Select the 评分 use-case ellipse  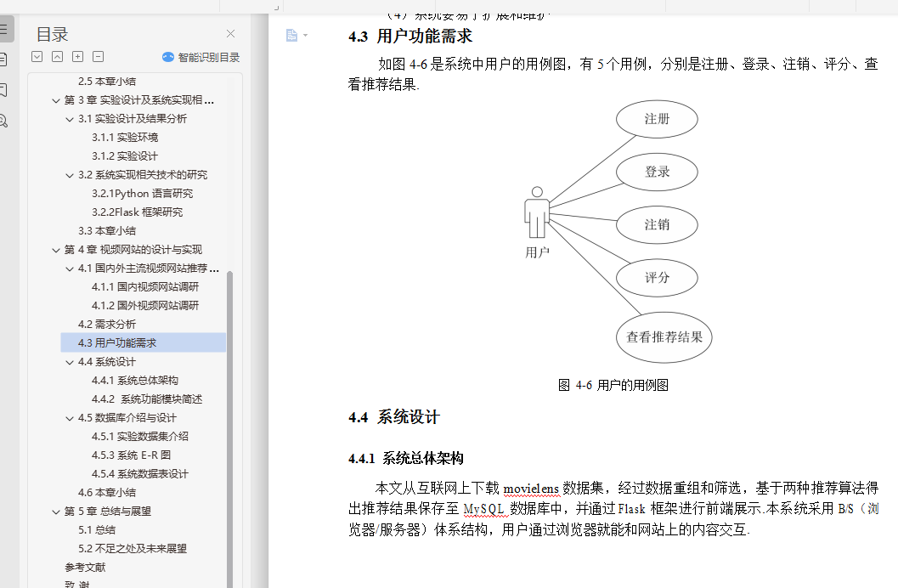coord(657,278)
